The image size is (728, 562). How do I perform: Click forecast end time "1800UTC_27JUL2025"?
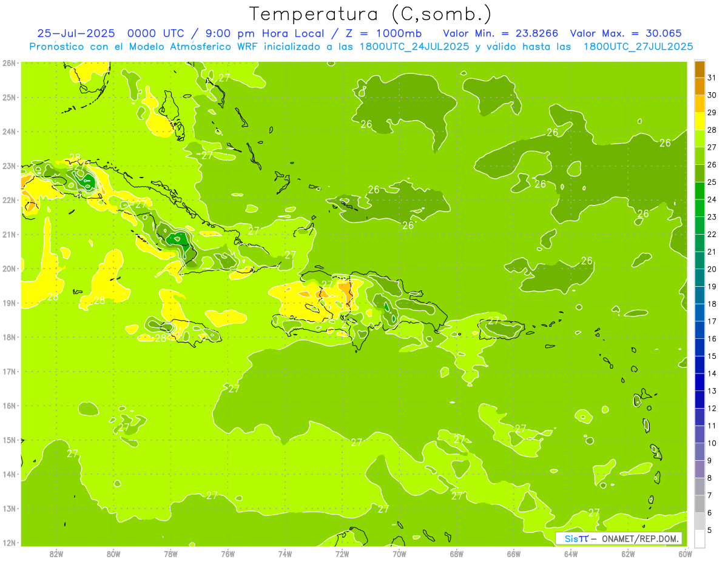[x=638, y=46]
